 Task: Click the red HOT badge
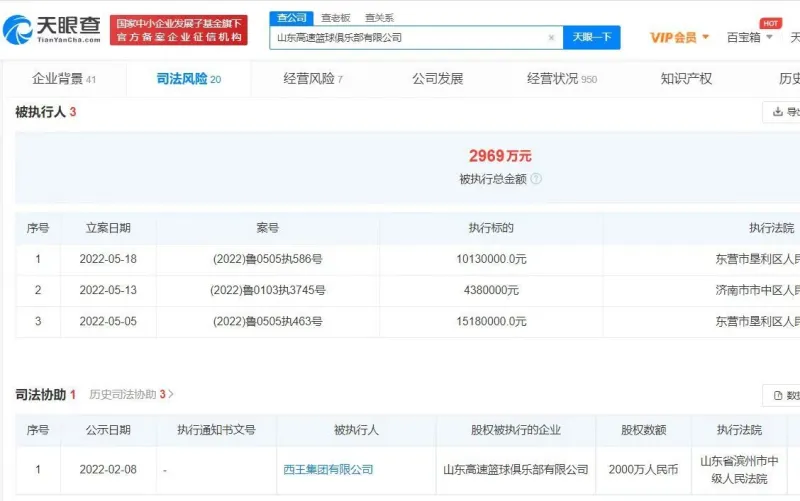tap(770, 23)
